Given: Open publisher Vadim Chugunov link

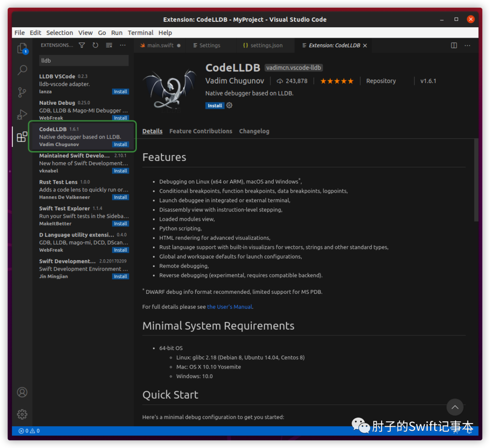Looking at the screenshot, I should (x=235, y=81).
